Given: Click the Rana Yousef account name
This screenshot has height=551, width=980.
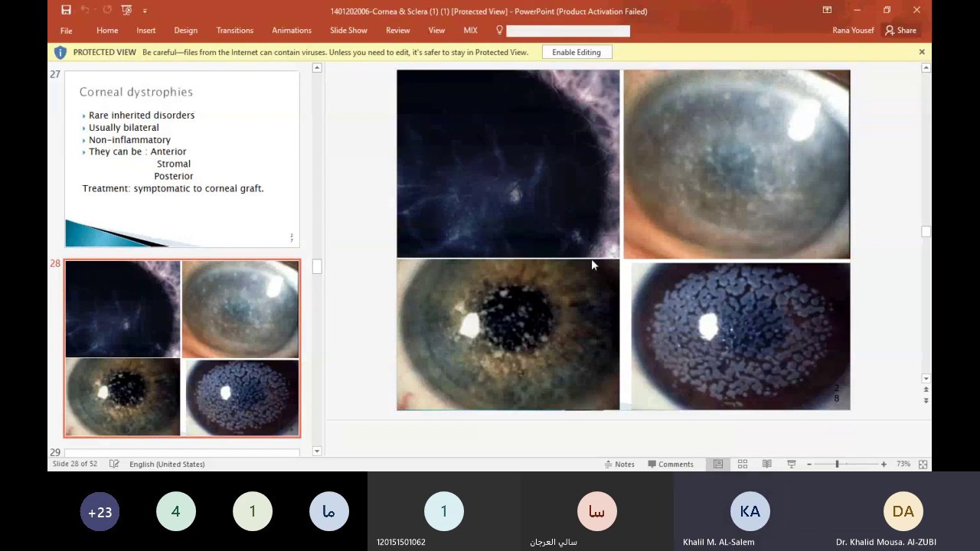Looking at the screenshot, I should point(853,31).
